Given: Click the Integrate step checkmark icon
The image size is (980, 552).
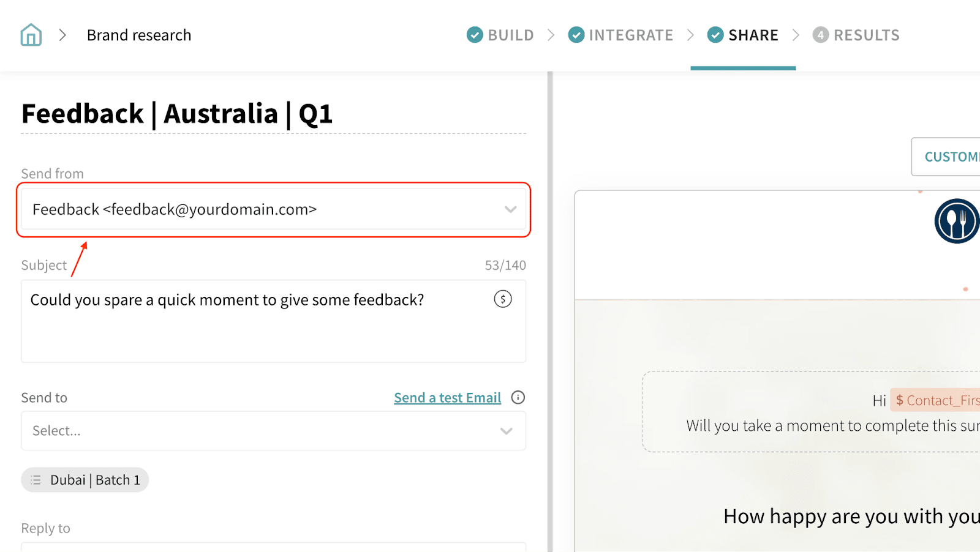Looking at the screenshot, I should 576,35.
